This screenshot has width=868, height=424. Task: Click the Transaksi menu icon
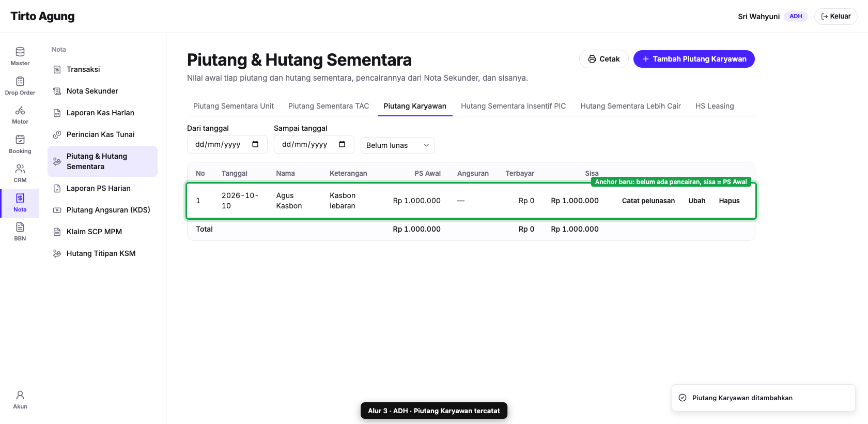[x=57, y=69]
